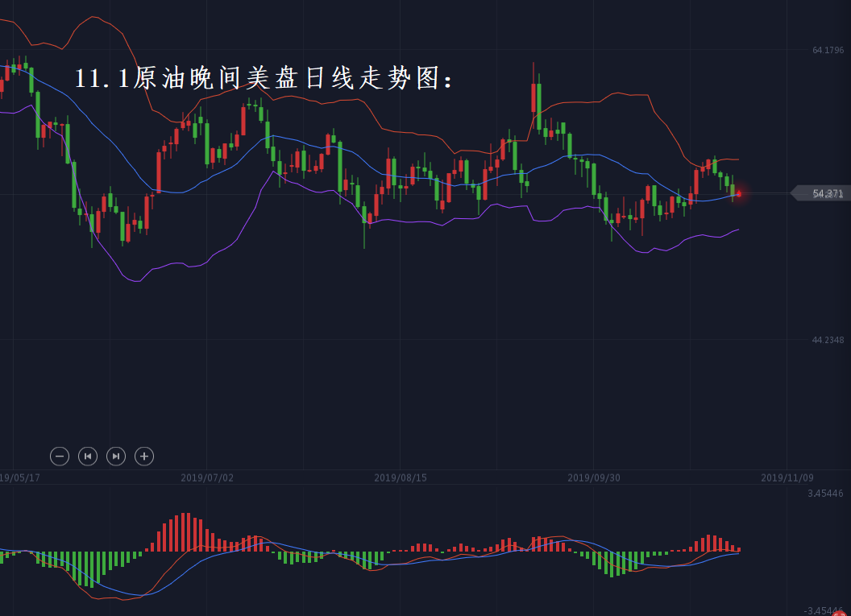The width and height of the screenshot is (851, 616).
Task: Click date axis label 2019/11/09
Action: 787,478
